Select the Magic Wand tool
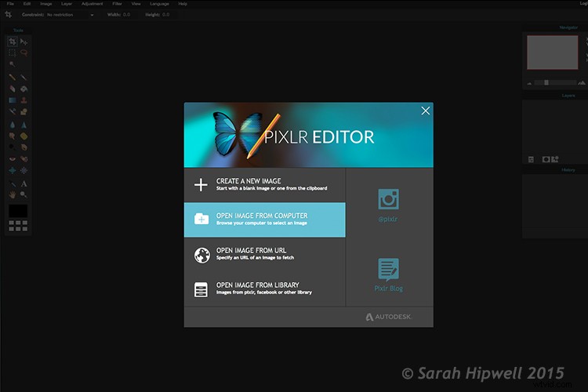The height and width of the screenshot is (392, 588). point(13,64)
